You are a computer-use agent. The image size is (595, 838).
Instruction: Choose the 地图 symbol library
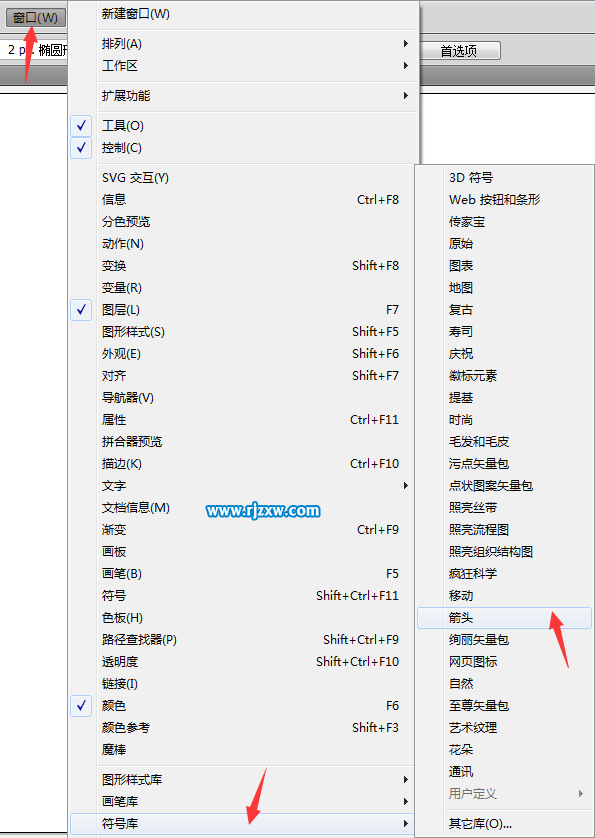coord(504,288)
